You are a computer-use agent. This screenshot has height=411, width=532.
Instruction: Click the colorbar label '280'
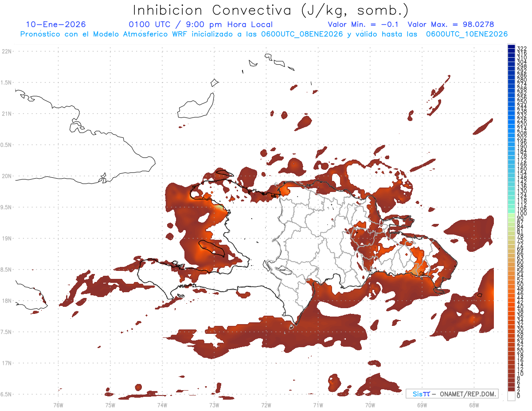coord(522,79)
